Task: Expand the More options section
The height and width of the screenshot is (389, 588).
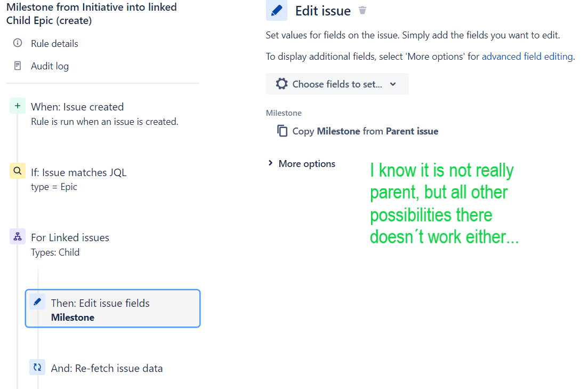Action: [x=301, y=163]
